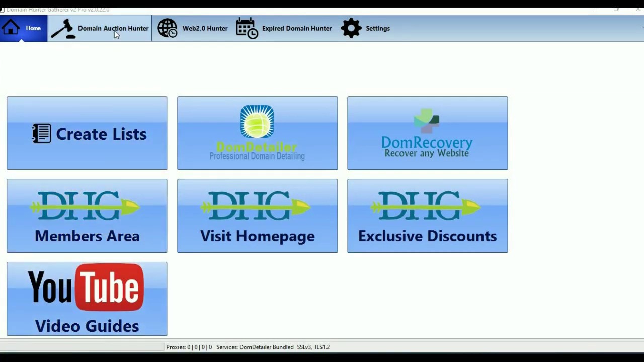Click DHG arrow logo above Visit Homepage
Image resolution: width=644 pixels, height=362 pixels.
255,206
